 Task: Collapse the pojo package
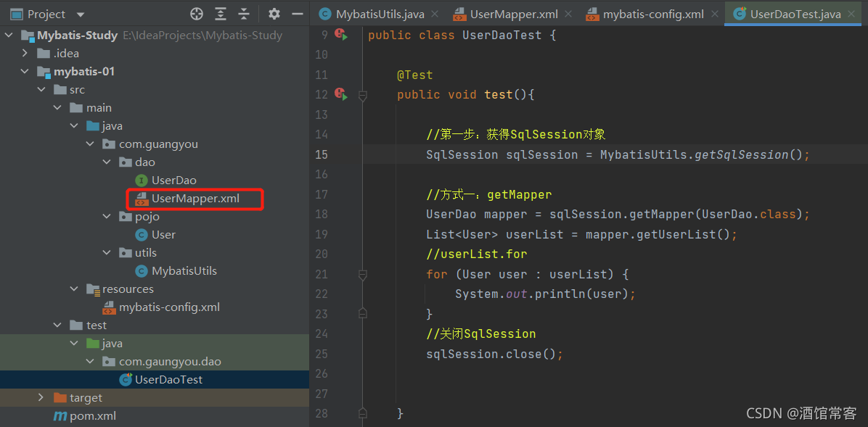tap(107, 217)
